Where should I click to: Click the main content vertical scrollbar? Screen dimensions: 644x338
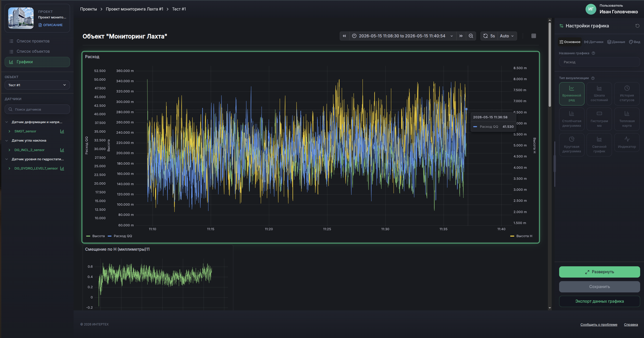click(550, 64)
